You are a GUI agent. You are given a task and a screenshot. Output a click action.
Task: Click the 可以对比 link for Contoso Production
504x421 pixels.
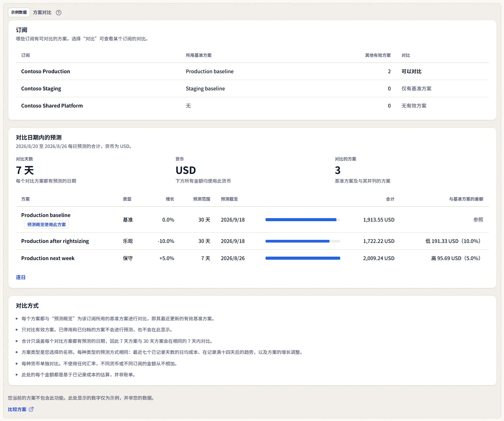411,71
